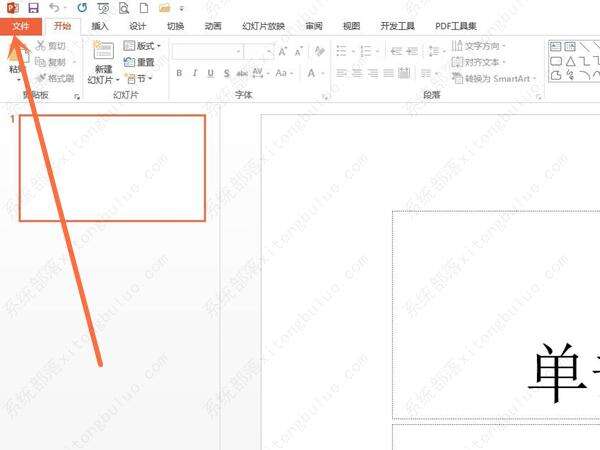Select the Rounded Rectangle shape
Image resolution: width=600 pixels, height=450 pixels.
pyautogui.click(x=556, y=61)
